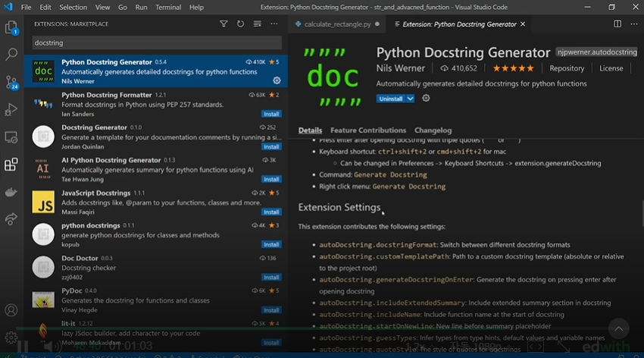This screenshot has height=358, width=644.
Task: Open the Extensions view icon
Action: 11,165
